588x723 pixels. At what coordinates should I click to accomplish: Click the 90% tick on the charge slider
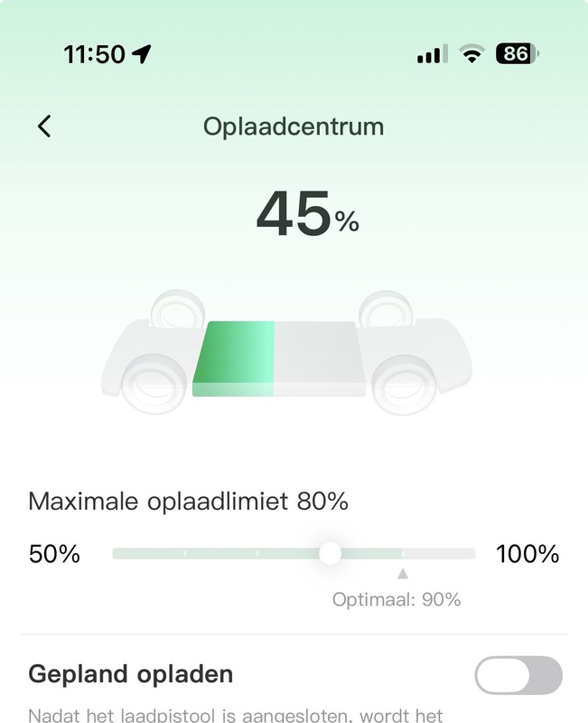pos(403,553)
